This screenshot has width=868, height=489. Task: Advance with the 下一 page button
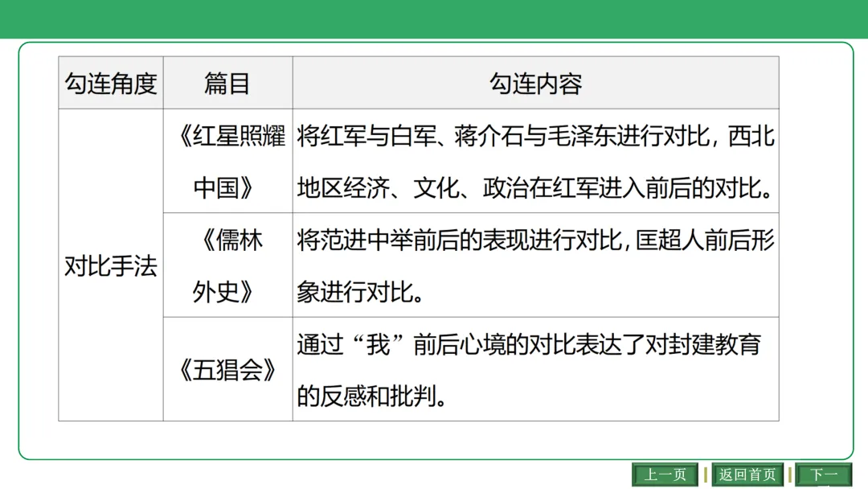tap(823, 475)
